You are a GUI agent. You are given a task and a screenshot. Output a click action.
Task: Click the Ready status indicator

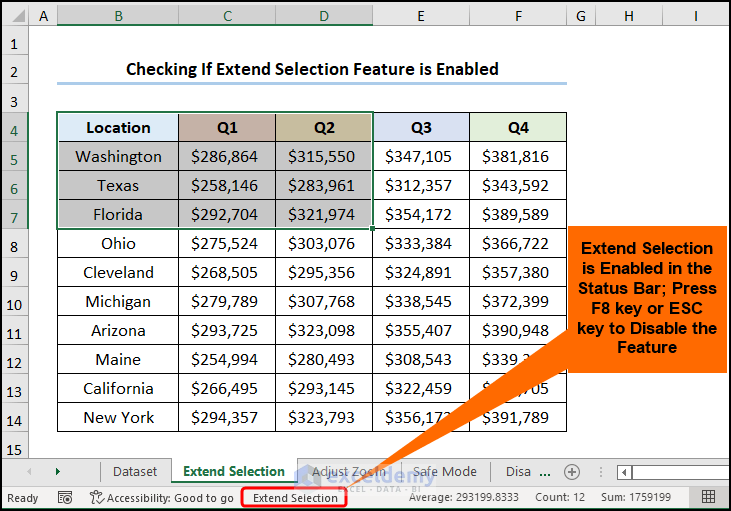point(22,498)
